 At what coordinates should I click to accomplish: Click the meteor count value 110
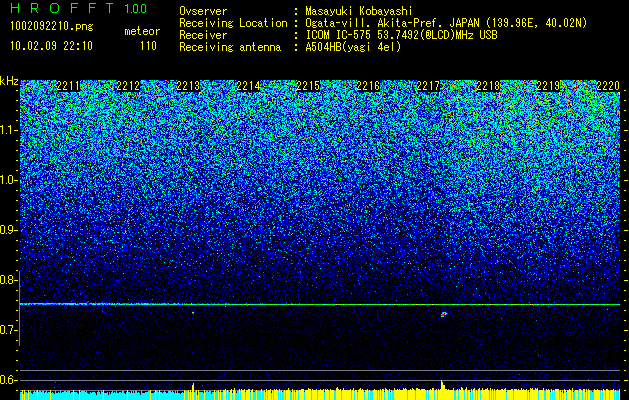148,46
